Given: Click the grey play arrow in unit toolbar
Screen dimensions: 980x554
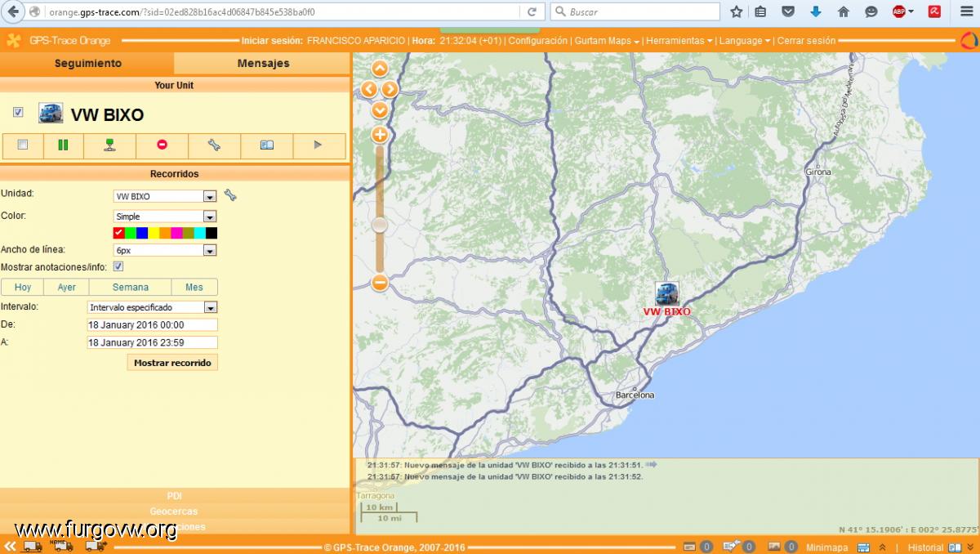Looking at the screenshot, I should pyautogui.click(x=318, y=145).
